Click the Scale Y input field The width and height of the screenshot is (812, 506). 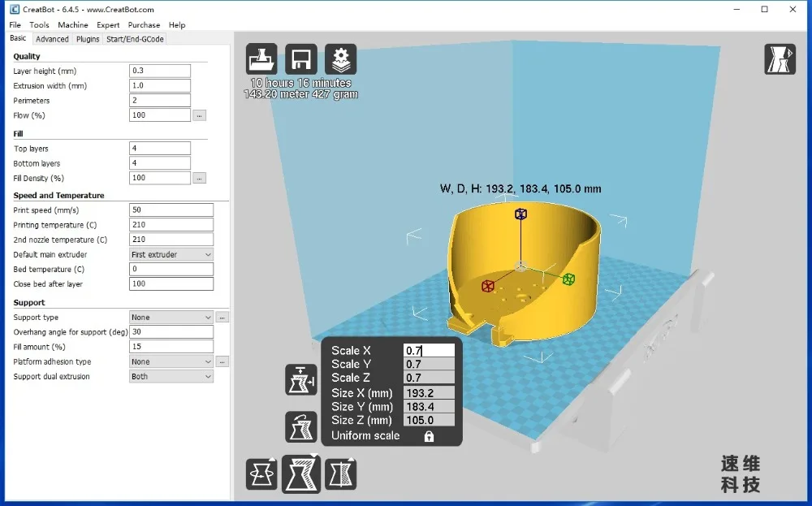[x=429, y=364]
